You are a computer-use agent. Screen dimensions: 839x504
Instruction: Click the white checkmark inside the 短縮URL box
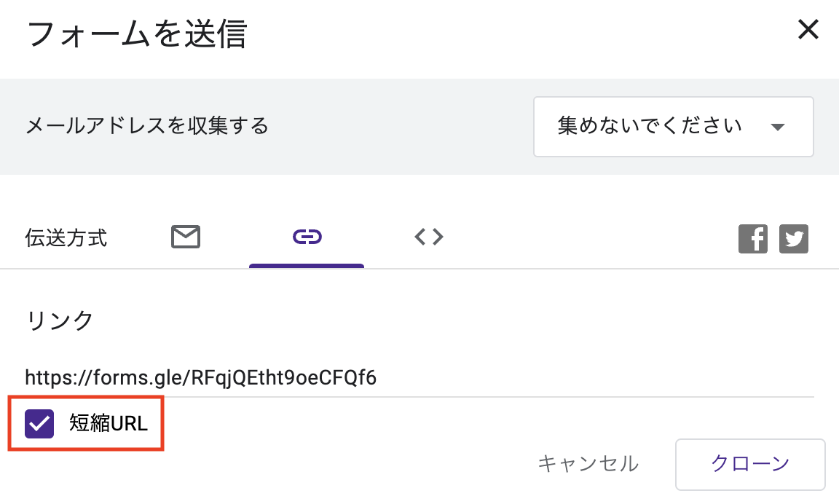39,424
